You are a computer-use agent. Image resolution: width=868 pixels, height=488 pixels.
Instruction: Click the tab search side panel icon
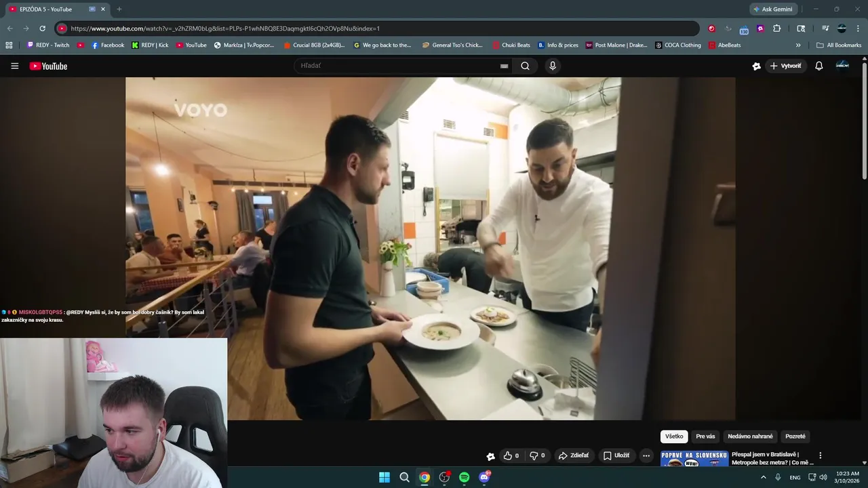801,28
